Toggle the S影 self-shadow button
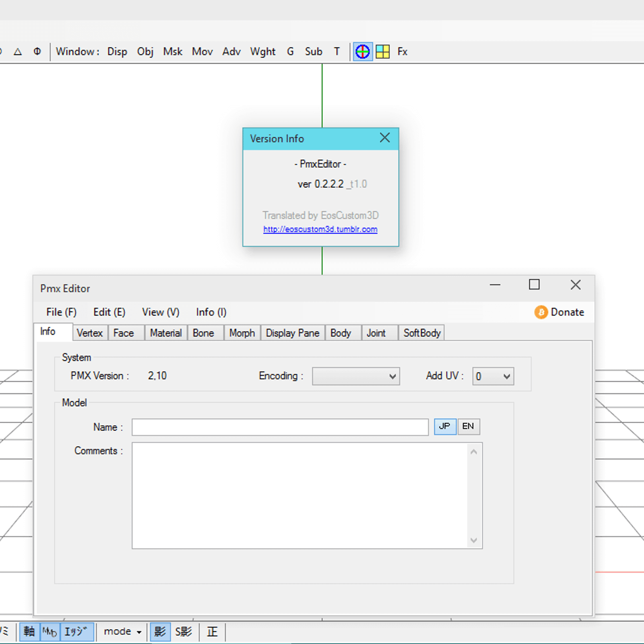 click(x=184, y=632)
